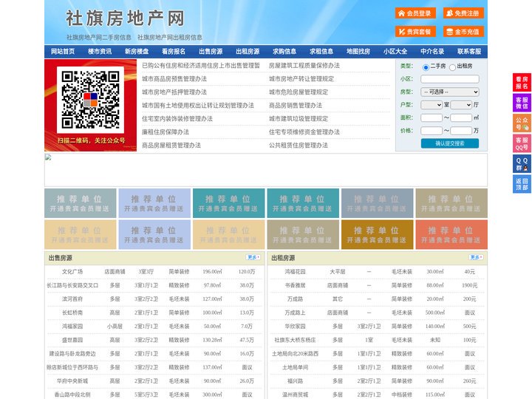The image size is (532, 399).
Task: Open the 小区大全 menu item
Action: click(x=395, y=52)
